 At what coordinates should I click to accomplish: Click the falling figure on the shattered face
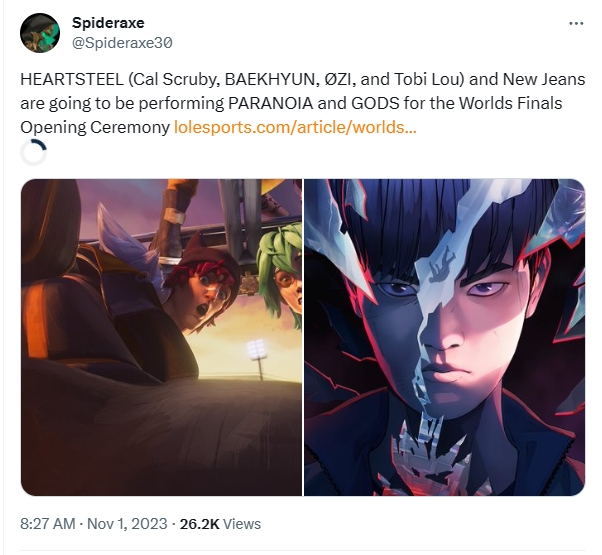coord(441,265)
